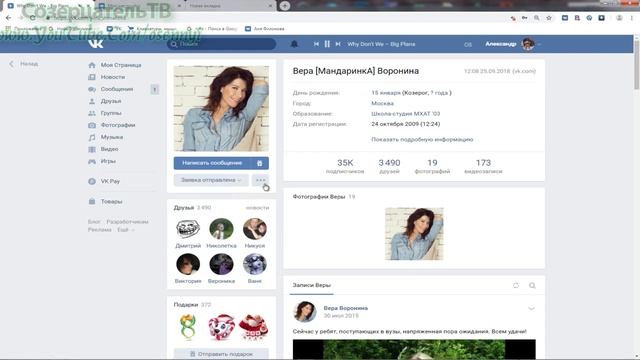Skip to next track in header player
The width and height of the screenshot is (640, 360).
338,44
